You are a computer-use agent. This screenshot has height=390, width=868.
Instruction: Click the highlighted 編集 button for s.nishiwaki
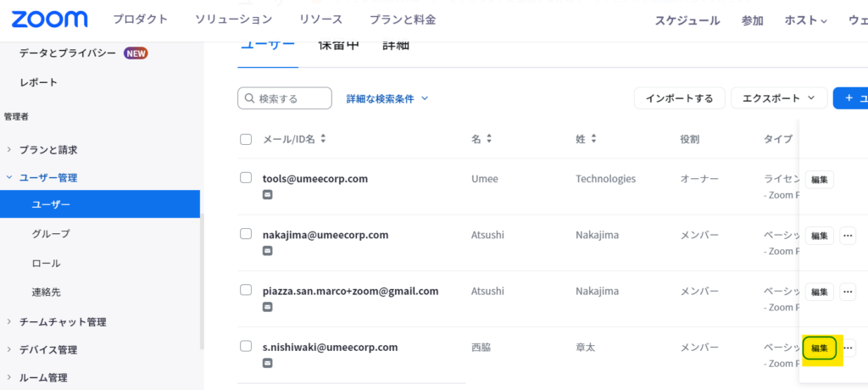pyautogui.click(x=820, y=348)
